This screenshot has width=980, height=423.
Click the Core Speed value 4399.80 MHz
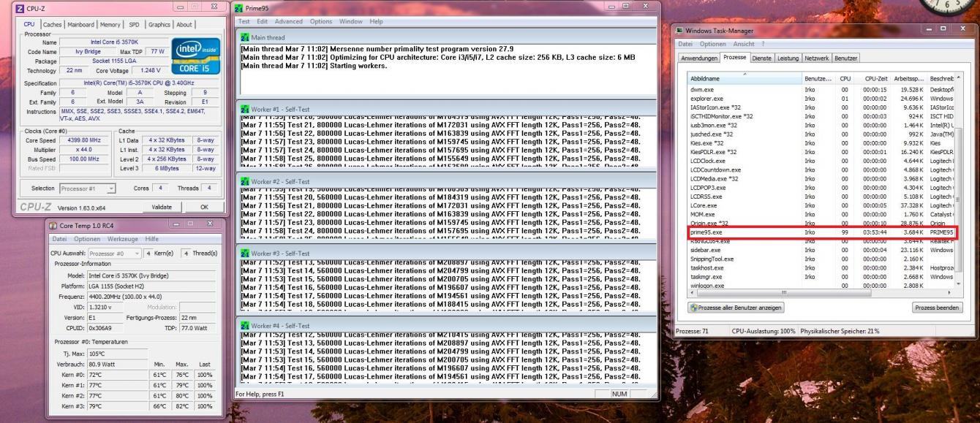[x=86, y=140]
